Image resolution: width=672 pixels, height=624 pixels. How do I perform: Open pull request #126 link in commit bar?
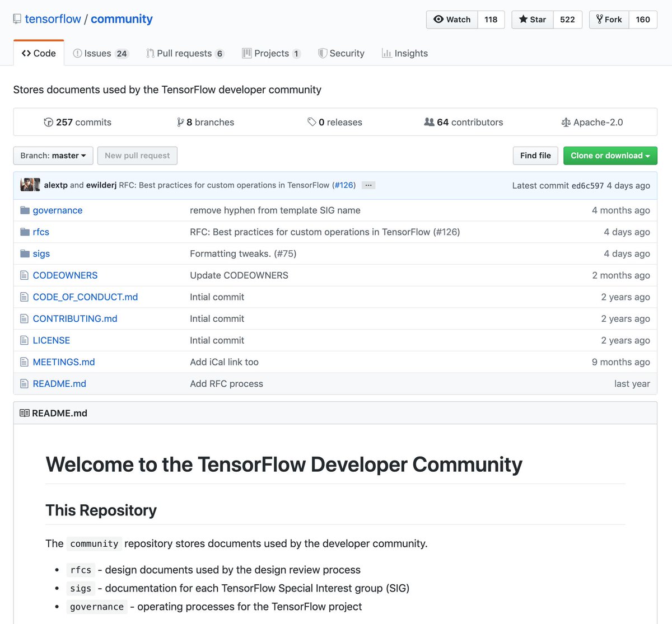(344, 185)
